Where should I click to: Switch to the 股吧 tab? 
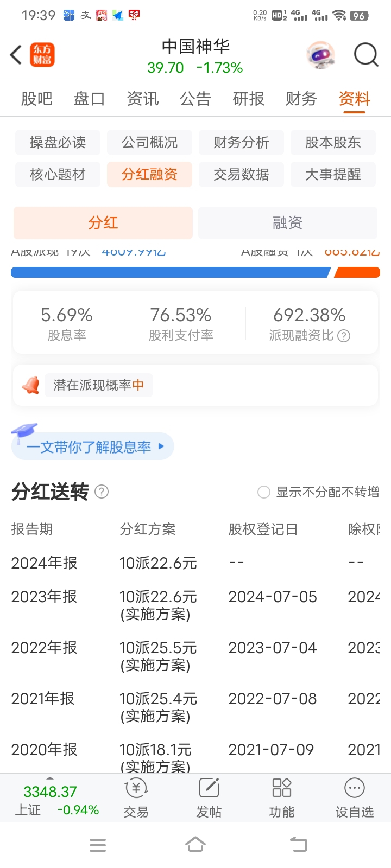click(36, 99)
